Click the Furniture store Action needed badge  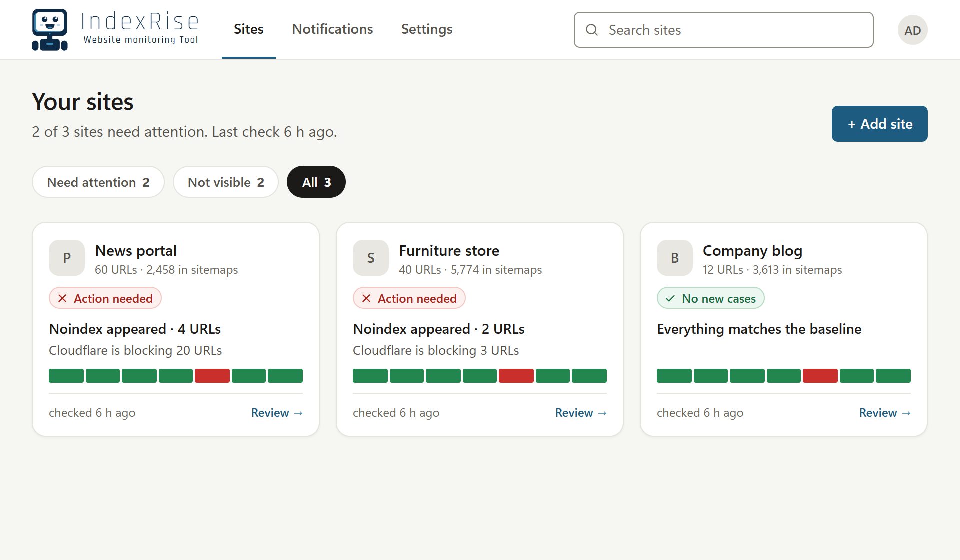click(x=409, y=298)
